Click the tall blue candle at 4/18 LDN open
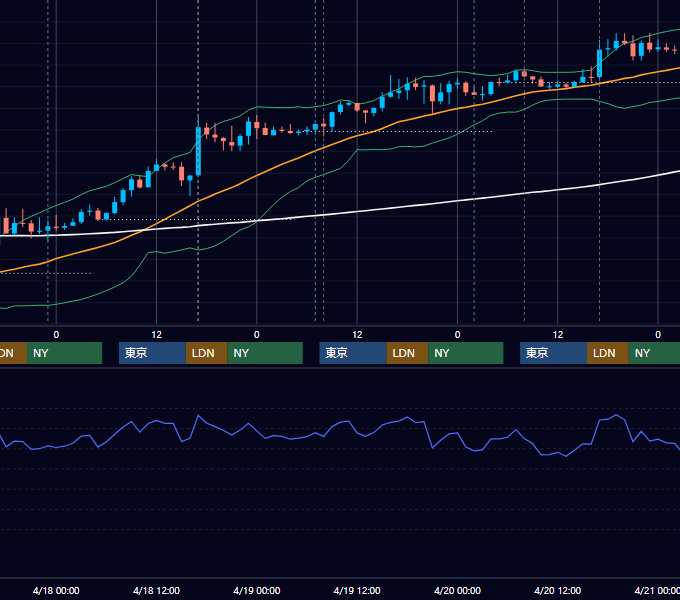This screenshot has height=600, width=680. point(198,151)
